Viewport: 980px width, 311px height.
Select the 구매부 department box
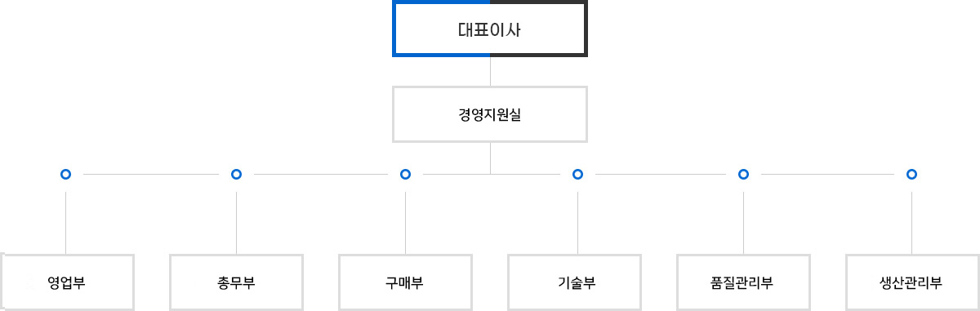click(x=405, y=282)
